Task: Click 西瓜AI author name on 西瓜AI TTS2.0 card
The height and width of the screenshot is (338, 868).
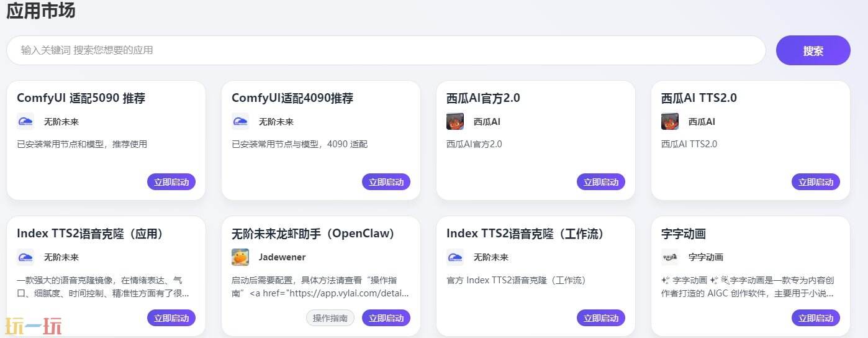Action: point(702,122)
